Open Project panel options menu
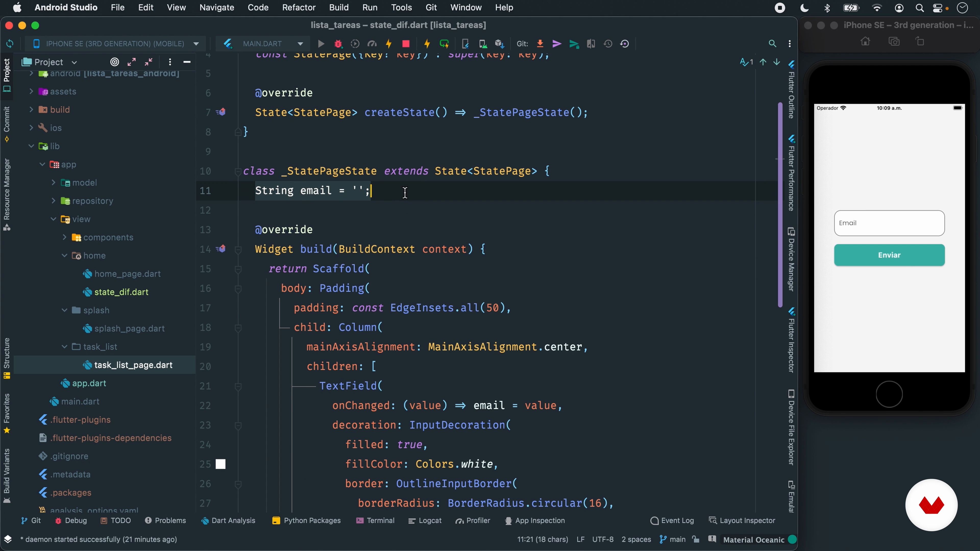The width and height of the screenshot is (980, 551). pyautogui.click(x=170, y=61)
